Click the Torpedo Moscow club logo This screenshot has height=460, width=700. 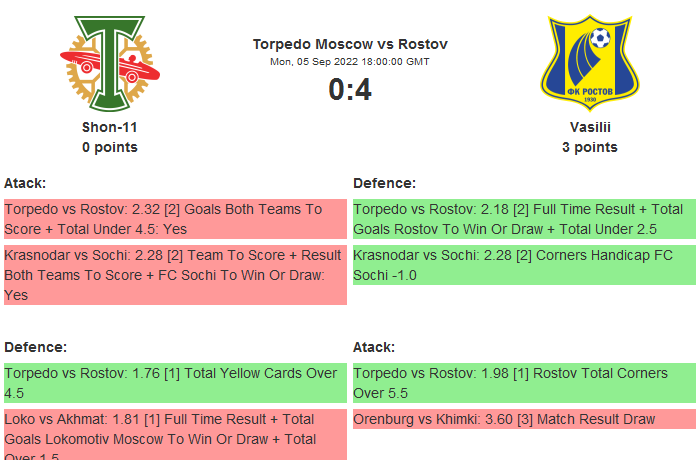(x=110, y=64)
